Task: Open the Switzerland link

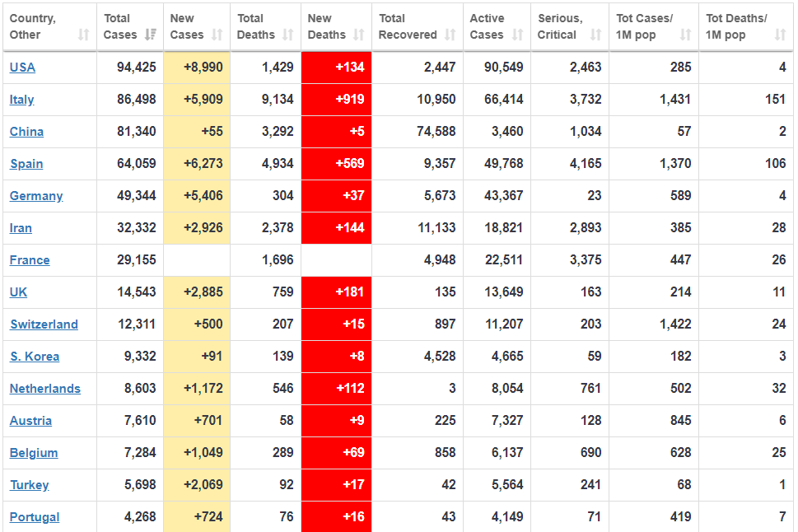Action: point(44,324)
